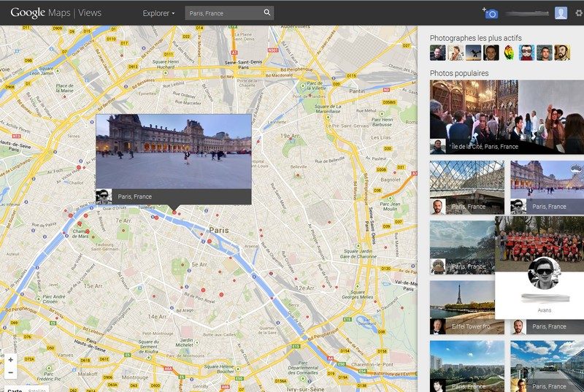Open the glass pyramid interior photo thumbnail
The width and height of the screenshot is (584, 392).
click(x=467, y=188)
